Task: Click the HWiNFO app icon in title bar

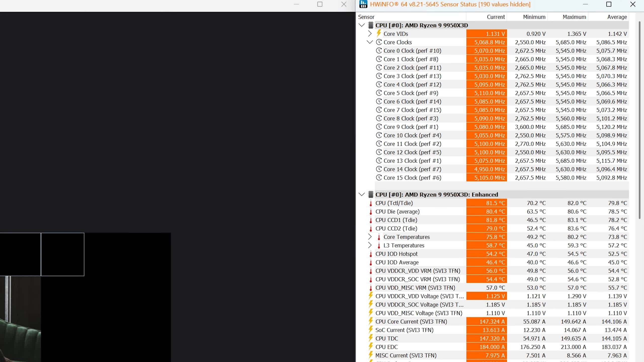Action: click(363, 4)
